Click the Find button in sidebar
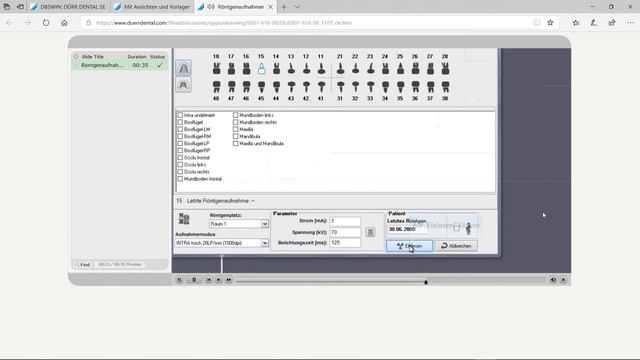The width and height of the screenshot is (640, 360). (x=82, y=264)
